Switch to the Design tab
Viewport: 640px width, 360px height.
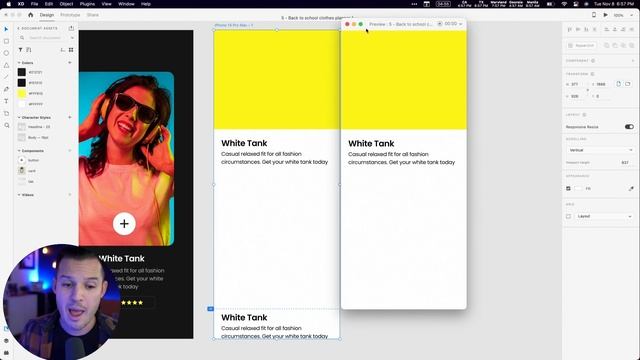[47, 15]
